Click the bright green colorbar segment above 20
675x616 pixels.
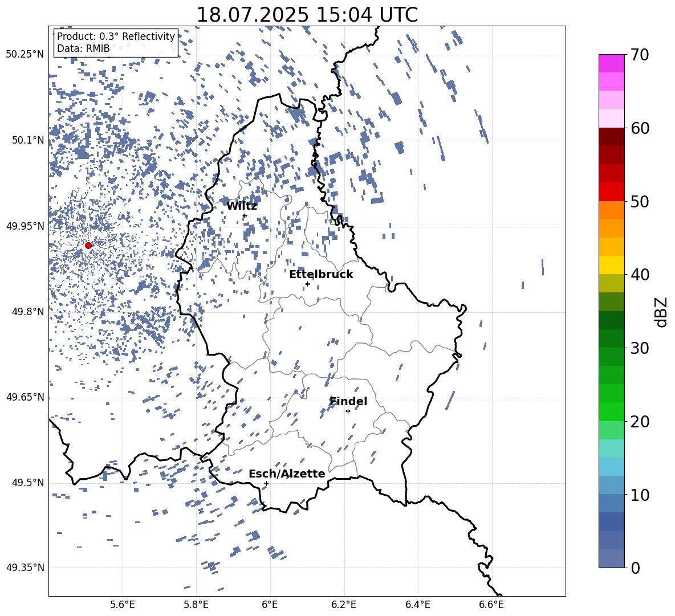click(x=611, y=411)
